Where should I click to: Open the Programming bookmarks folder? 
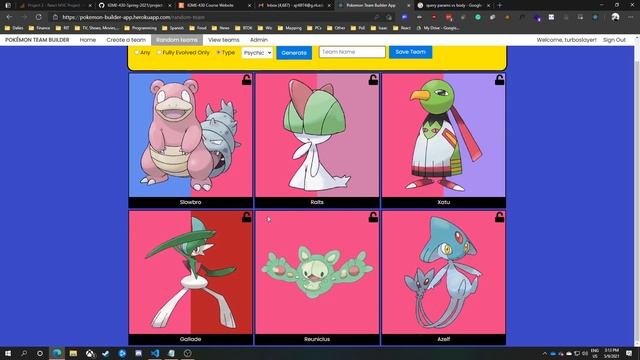pyautogui.click(x=140, y=28)
